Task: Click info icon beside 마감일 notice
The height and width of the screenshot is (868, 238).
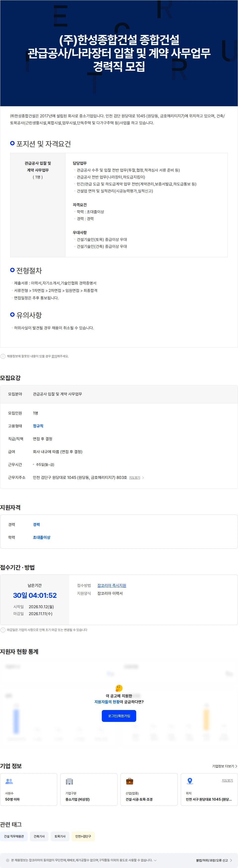Action: [x=3, y=630]
